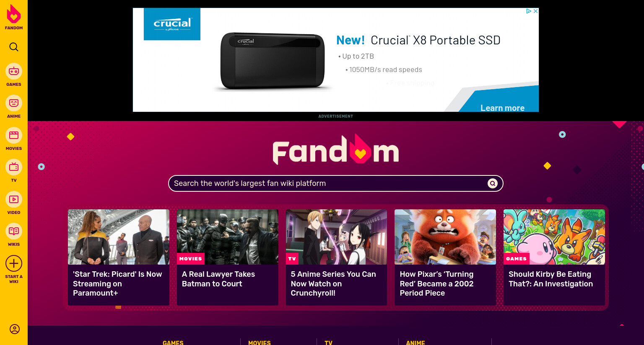
Task: Open 'Should Kirby Be Eating That?' article
Action: coord(551,279)
